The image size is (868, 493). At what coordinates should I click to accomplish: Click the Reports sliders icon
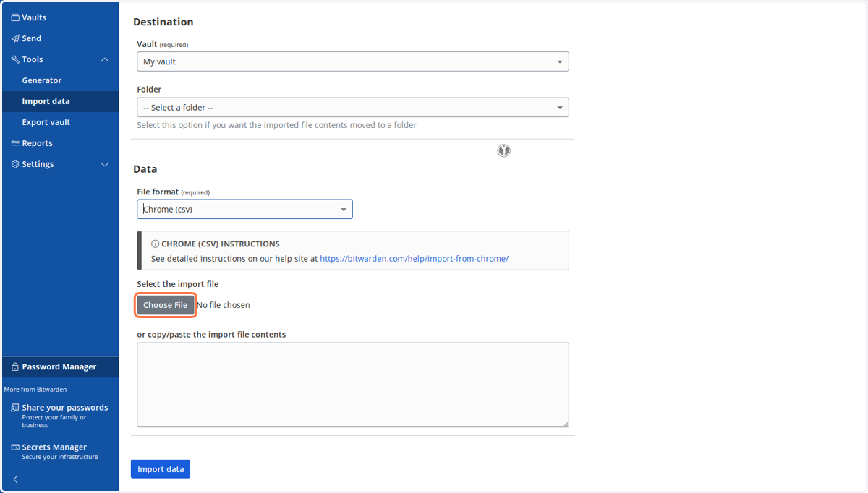[15, 143]
